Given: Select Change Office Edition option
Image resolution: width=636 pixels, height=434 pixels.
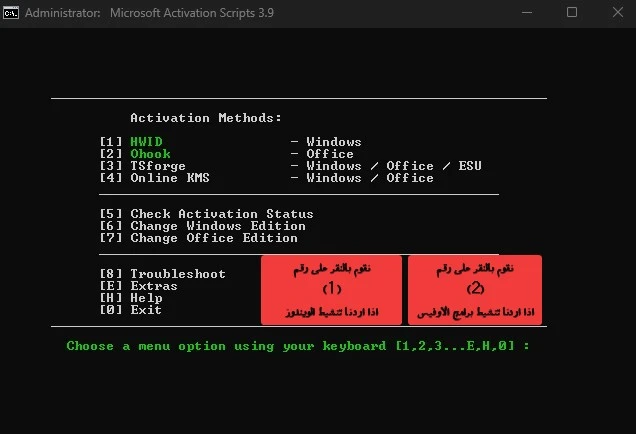Looking at the screenshot, I should pyautogui.click(x=213, y=238).
